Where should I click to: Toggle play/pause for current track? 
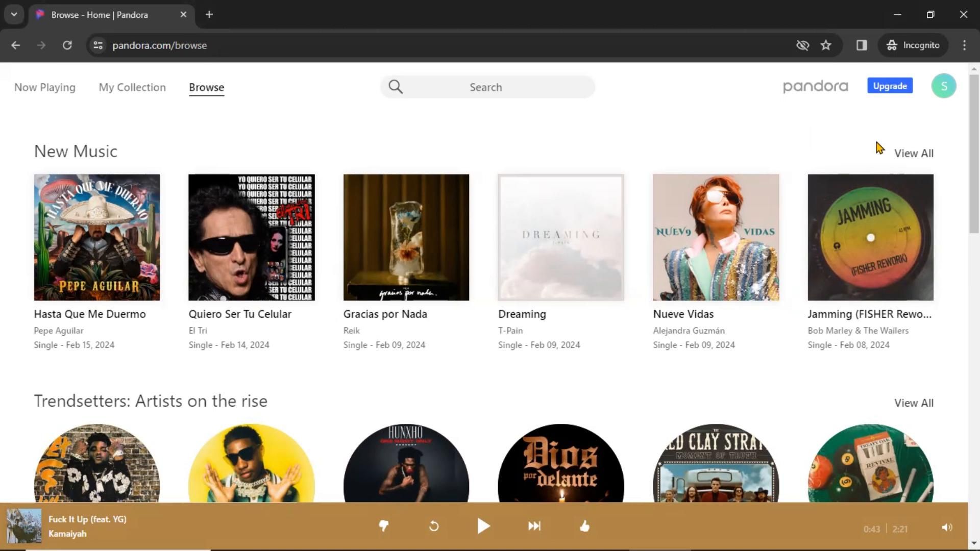pyautogui.click(x=484, y=526)
